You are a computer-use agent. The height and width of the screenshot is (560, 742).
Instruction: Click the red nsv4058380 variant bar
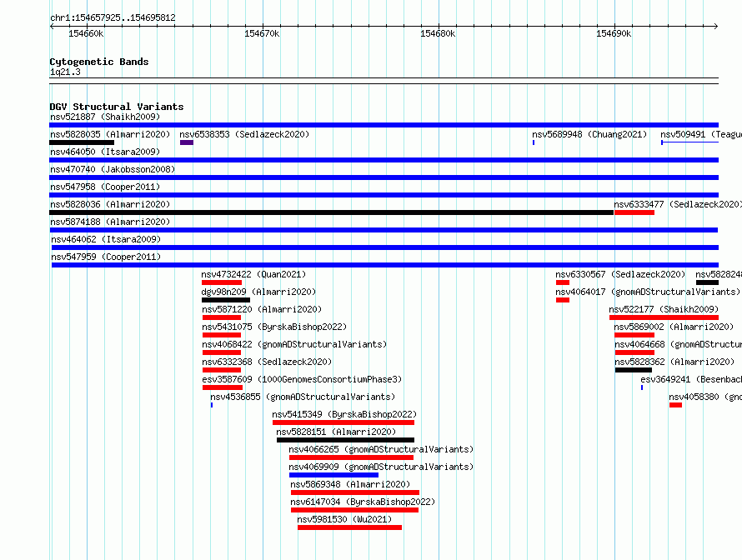tap(675, 405)
